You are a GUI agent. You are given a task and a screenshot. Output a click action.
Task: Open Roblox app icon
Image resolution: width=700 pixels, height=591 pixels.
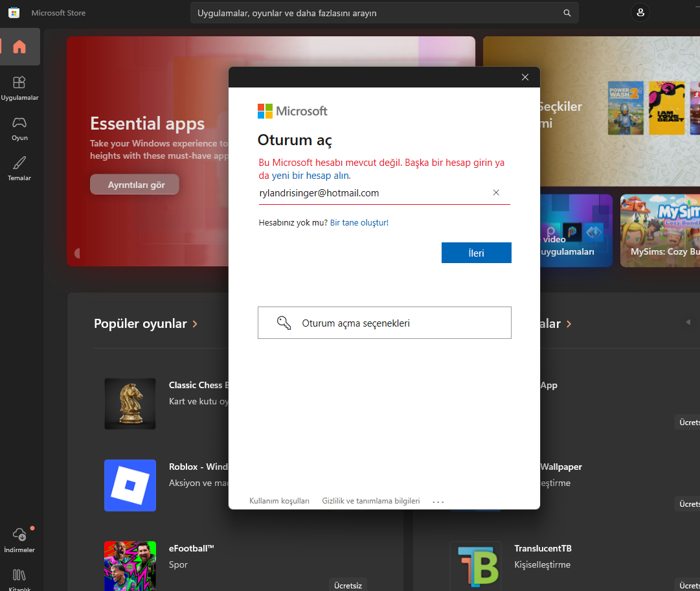[x=130, y=485]
